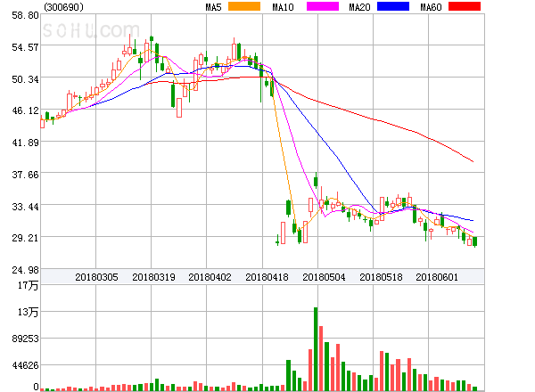Click the blue MA20 legend swatch
The height and width of the screenshot is (392, 535).
click(x=393, y=6)
